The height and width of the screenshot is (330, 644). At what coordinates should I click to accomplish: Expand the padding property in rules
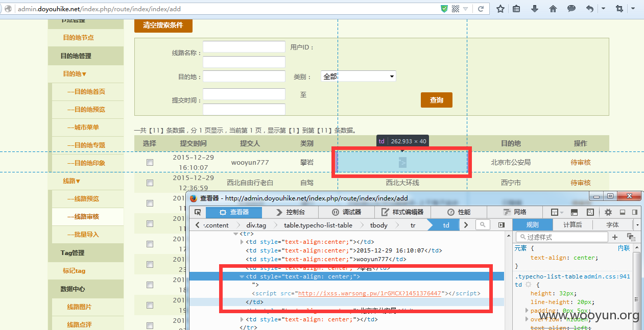[x=527, y=311]
